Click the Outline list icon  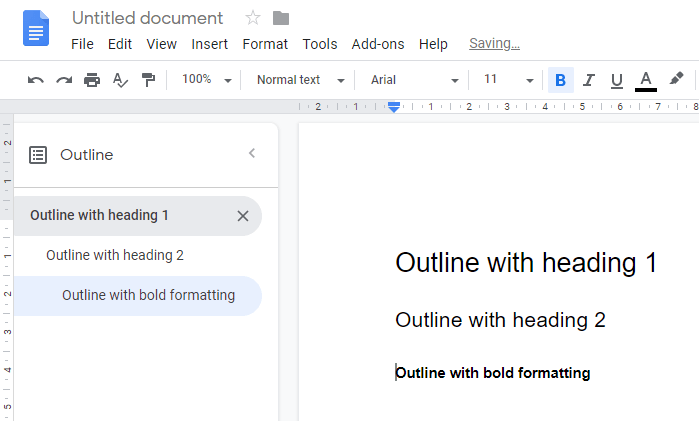coord(38,155)
